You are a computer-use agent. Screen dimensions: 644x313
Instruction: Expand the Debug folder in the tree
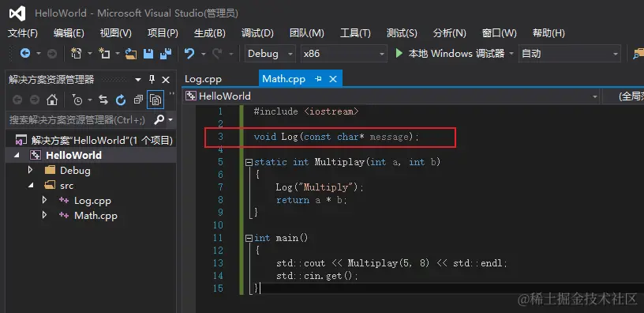point(30,170)
